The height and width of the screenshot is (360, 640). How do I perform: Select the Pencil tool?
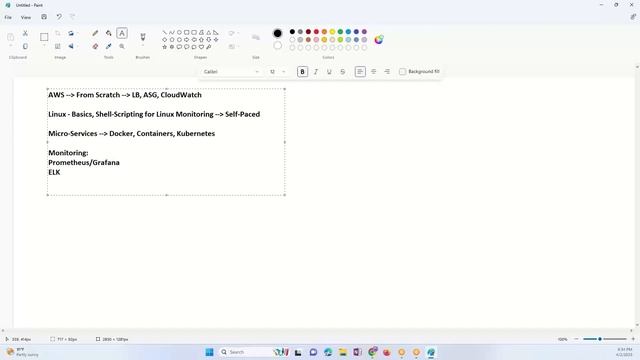[x=95, y=33]
